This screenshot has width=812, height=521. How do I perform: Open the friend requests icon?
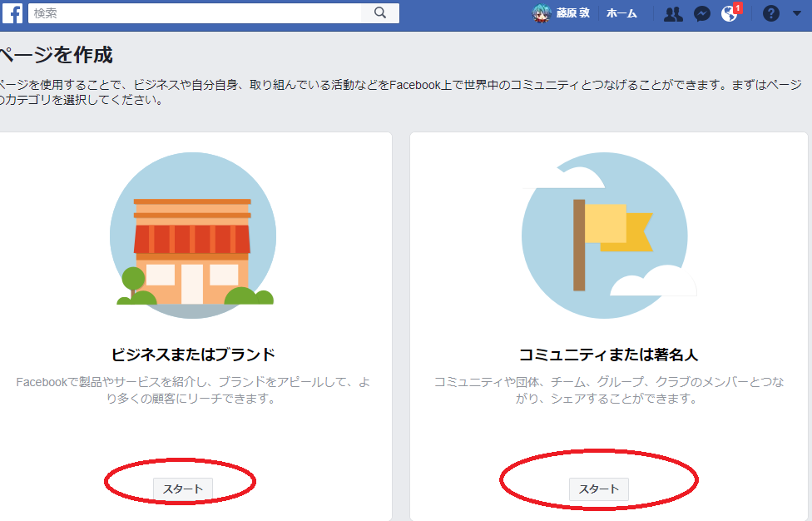tap(673, 14)
